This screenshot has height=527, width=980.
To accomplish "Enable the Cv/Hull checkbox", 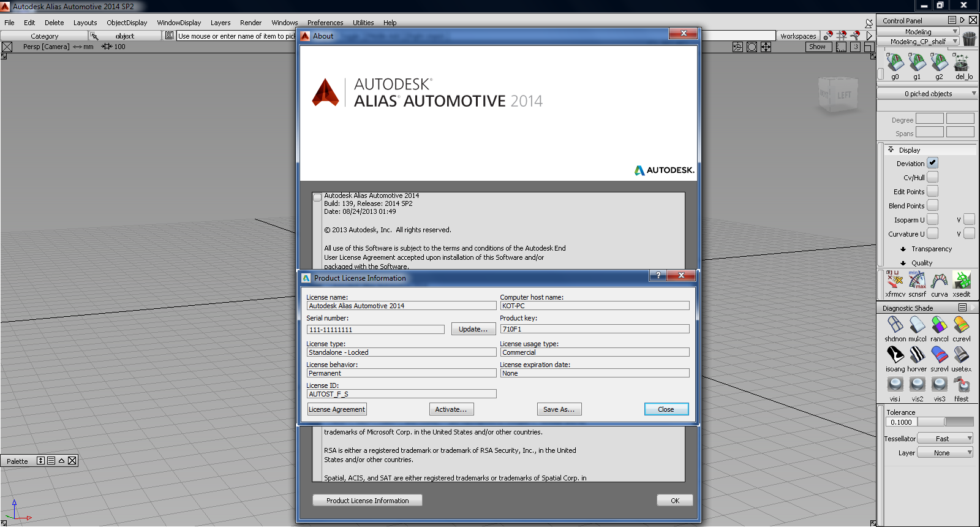I will pos(932,177).
